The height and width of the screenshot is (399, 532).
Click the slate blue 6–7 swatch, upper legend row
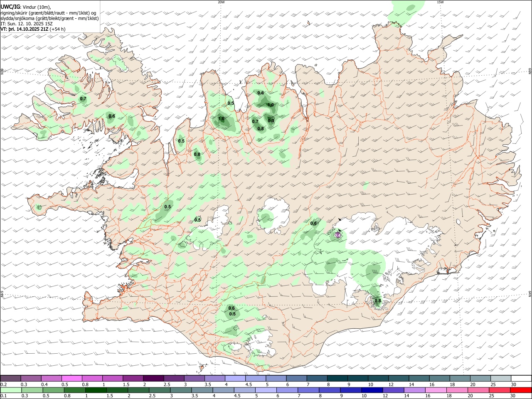coord(296,379)
